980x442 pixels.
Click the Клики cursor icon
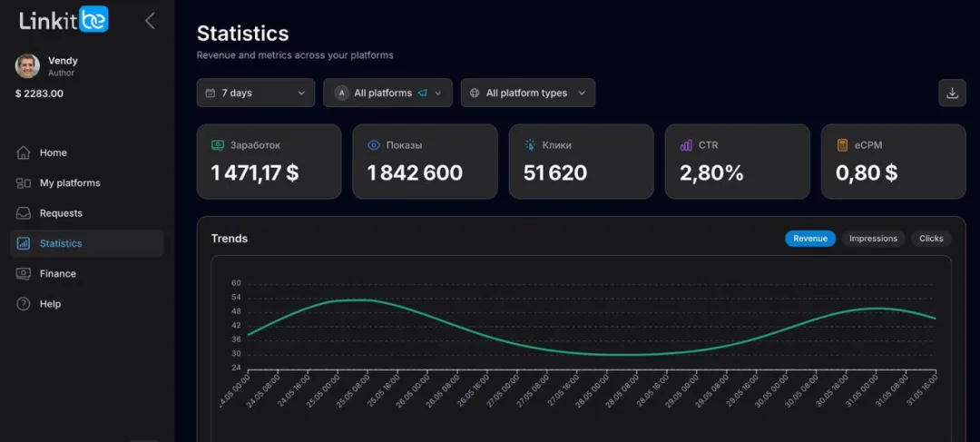pos(530,145)
